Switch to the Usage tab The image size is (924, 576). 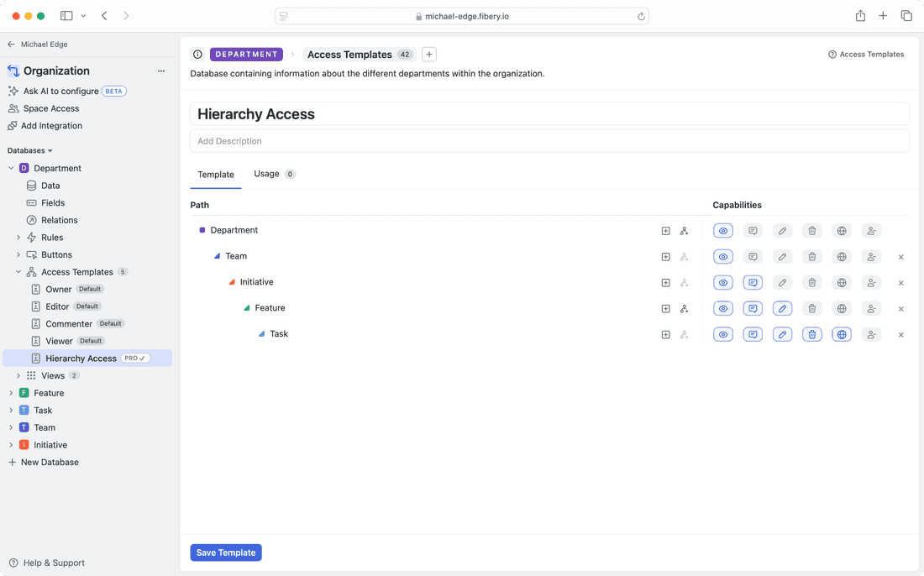[265, 174]
